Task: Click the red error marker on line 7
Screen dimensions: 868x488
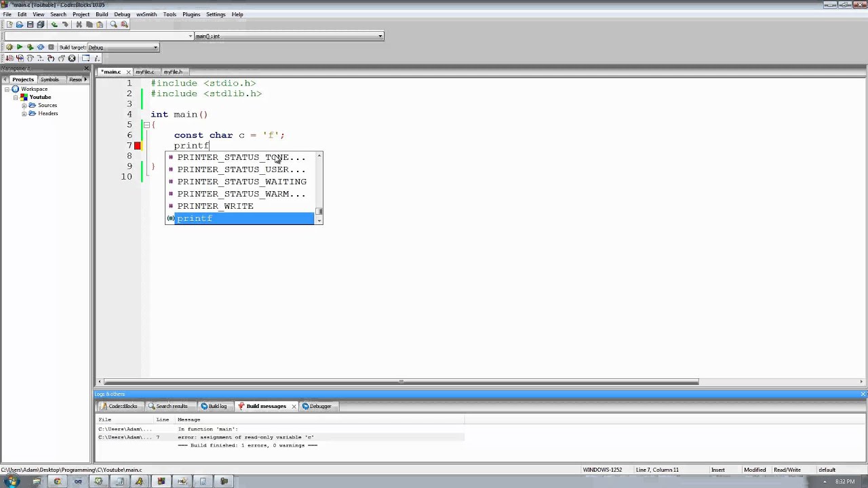Action: [138, 146]
